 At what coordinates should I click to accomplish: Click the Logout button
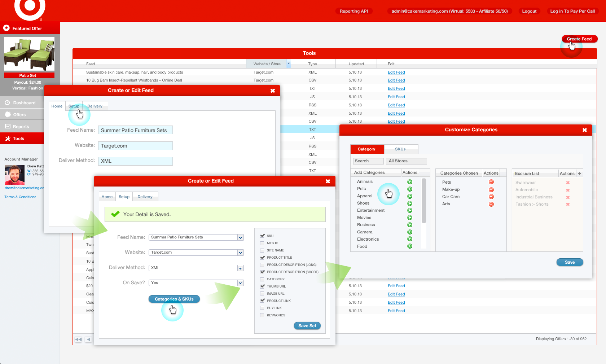529,11
